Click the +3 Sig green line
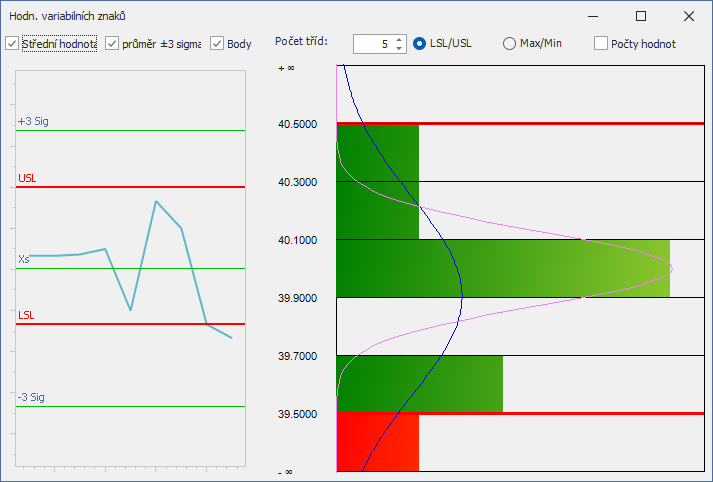 point(131,131)
